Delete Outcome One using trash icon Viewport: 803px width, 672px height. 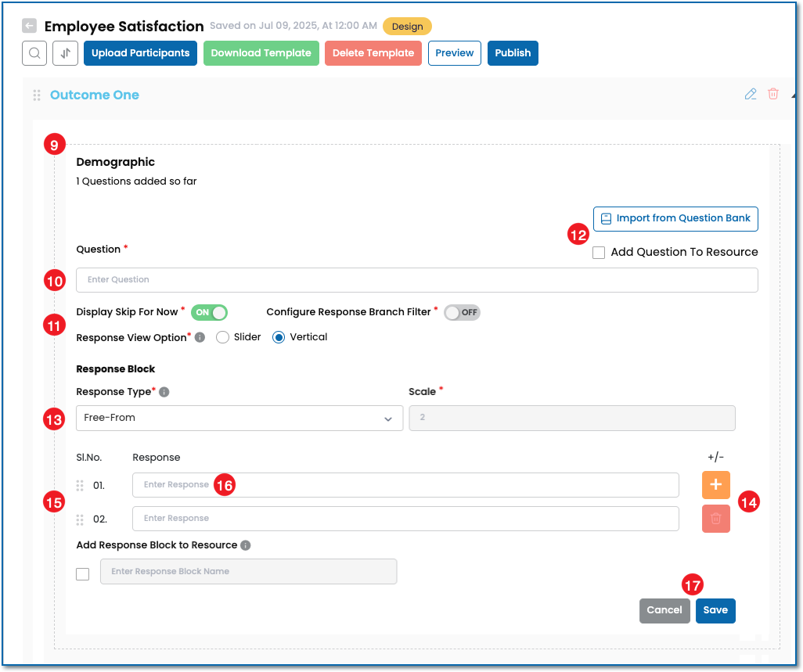(x=773, y=95)
